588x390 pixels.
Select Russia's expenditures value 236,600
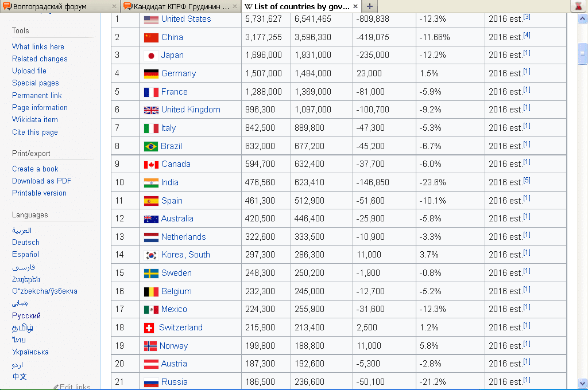click(x=310, y=382)
